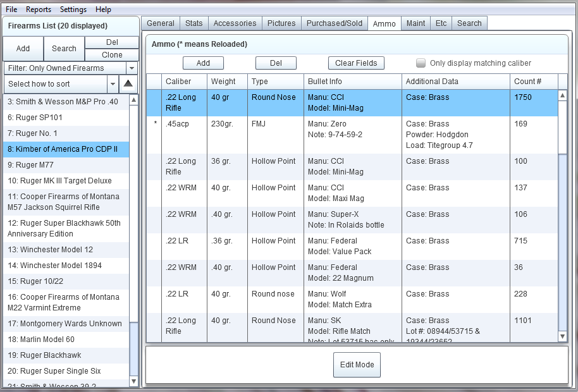
Task: Click Search button in Firearms List
Action: (x=64, y=49)
